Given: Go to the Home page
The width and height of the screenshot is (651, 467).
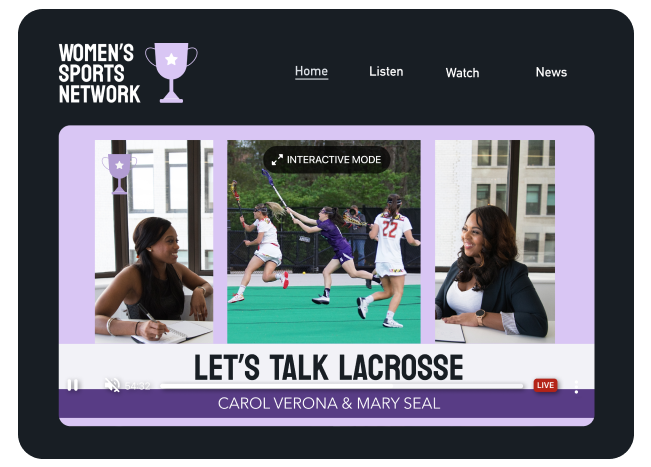Looking at the screenshot, I should [x=311, y=71].
